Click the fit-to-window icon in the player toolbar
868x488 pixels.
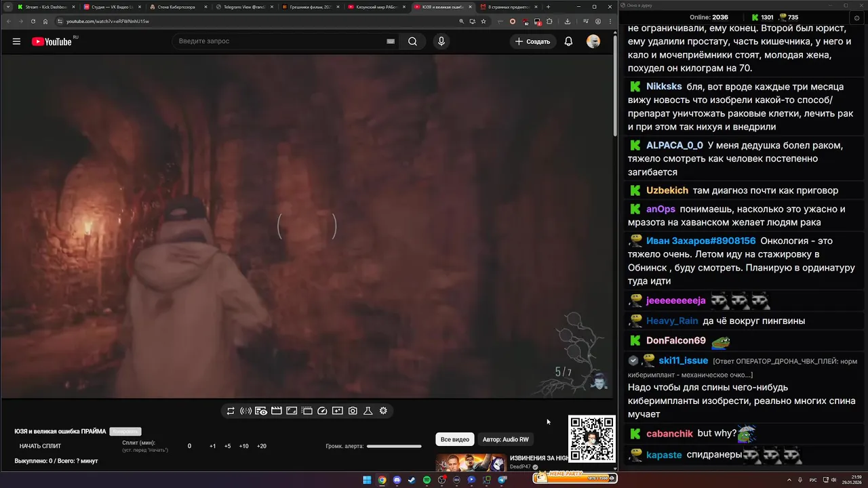coord(292,411)
